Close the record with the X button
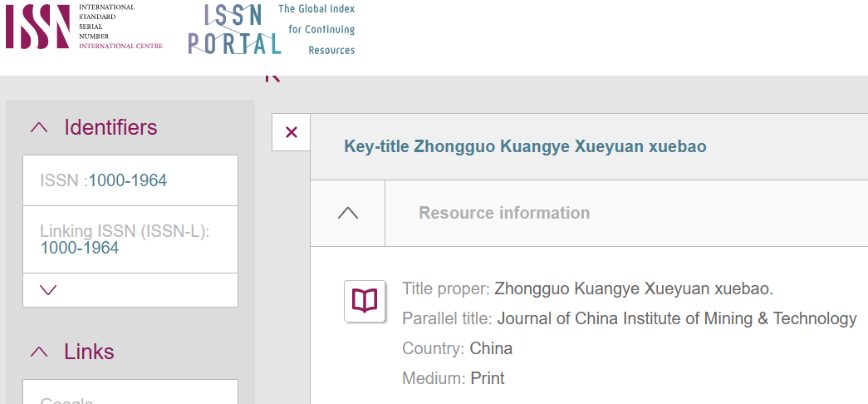Viewport: 868px width, 404px height. (292, 132)
